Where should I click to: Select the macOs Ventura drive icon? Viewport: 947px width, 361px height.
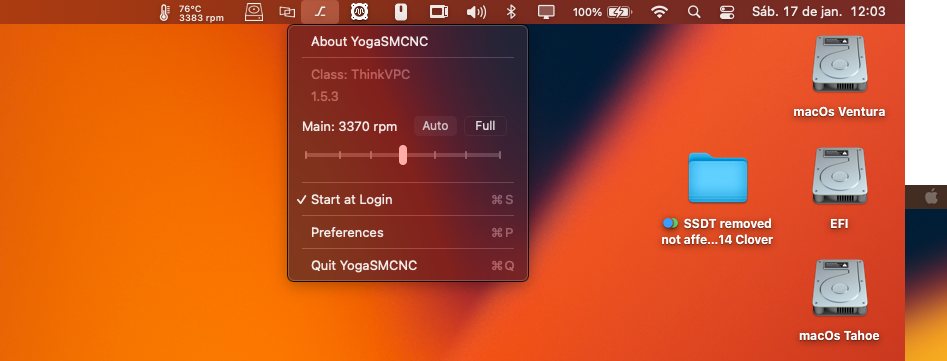pyautogui.click(x=839, y=64)
